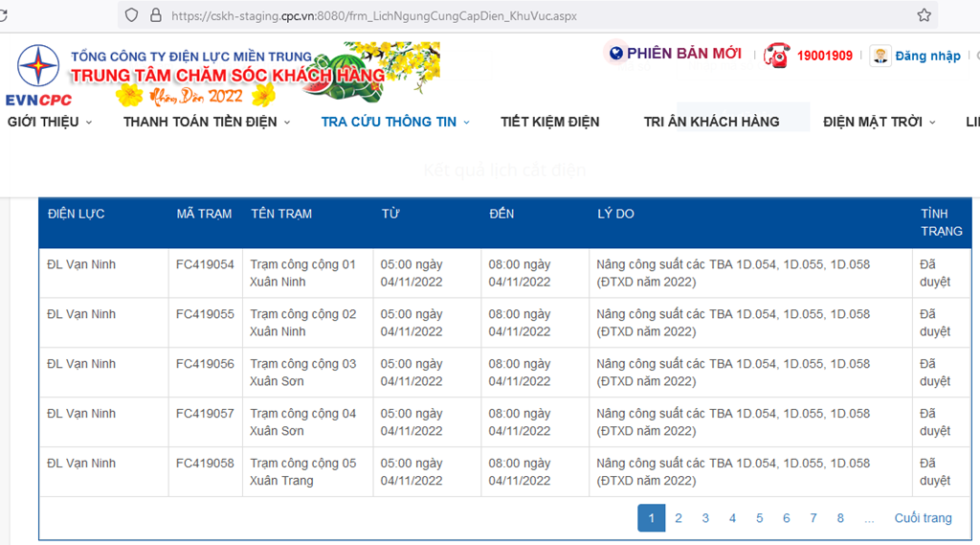Image resolution: width=980 pixels, height=545 pixels.
Task: Expand the Thanh toán tiền điện menu
Action: 207,122
